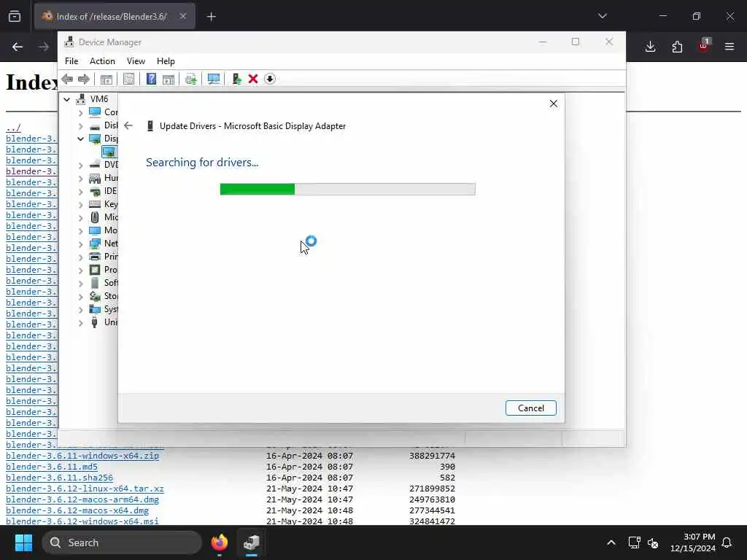The width and height of the screenshot is (747, 560).
Task: Click Firefox back navigation arrow
Action: point(18,47)
